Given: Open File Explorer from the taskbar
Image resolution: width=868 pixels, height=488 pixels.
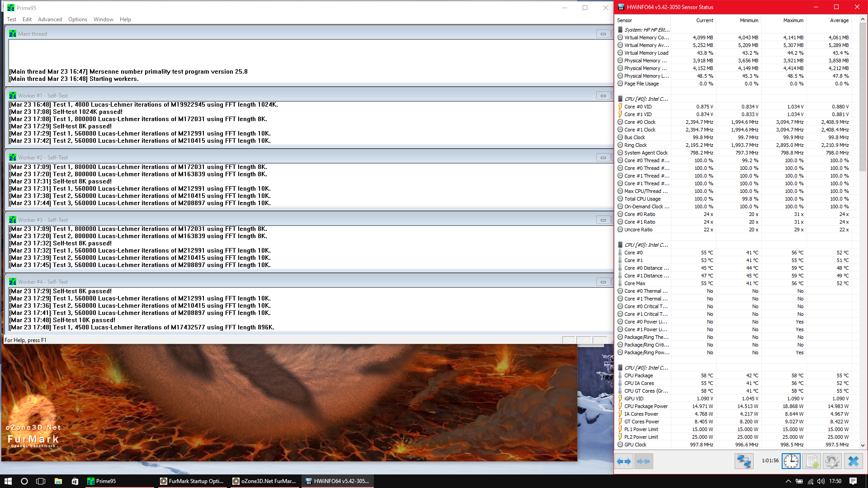Looking at the screenshot, I should pos(58,481).
